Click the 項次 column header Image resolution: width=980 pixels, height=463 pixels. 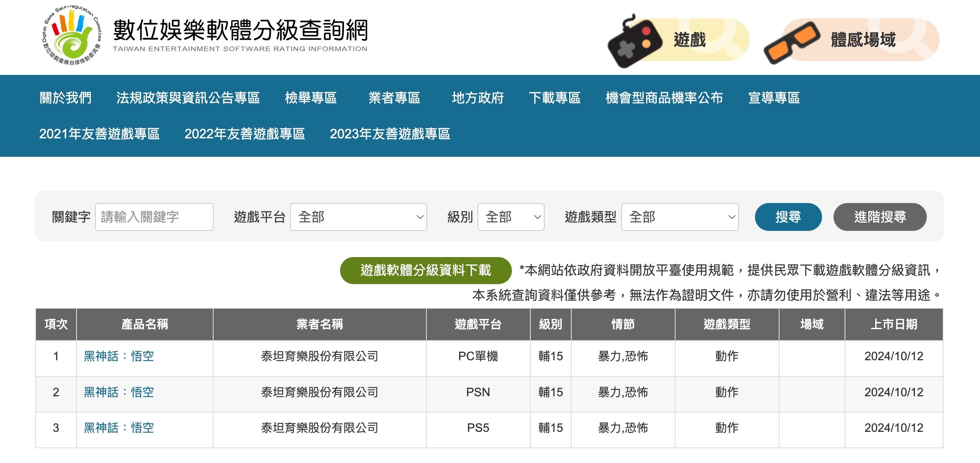coord(56,324)
